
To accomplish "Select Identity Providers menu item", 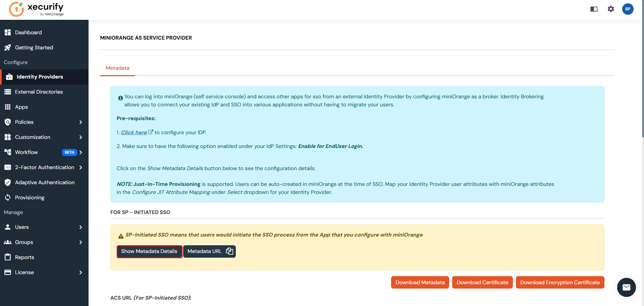I will pyautogui.click(x=44, y=77).
